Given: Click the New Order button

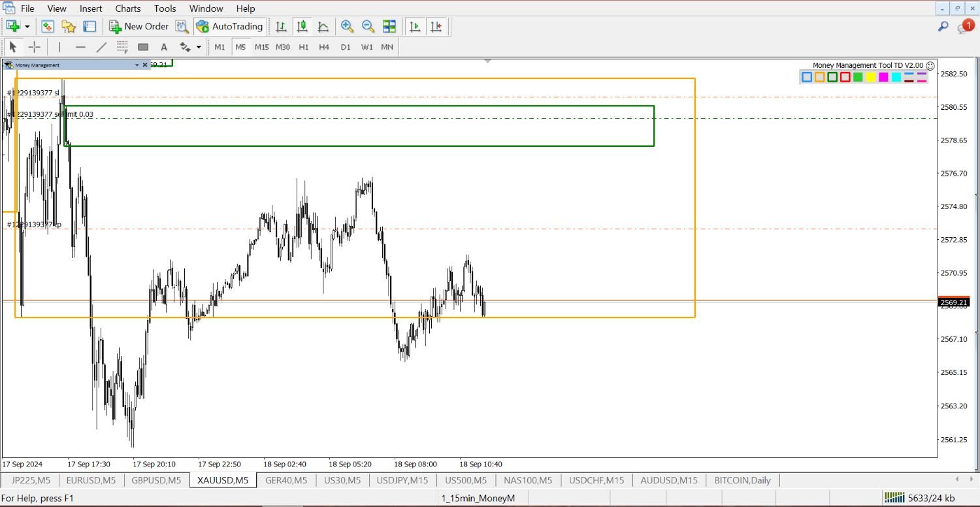Looking at the screenshot, I should coord(139,26).
